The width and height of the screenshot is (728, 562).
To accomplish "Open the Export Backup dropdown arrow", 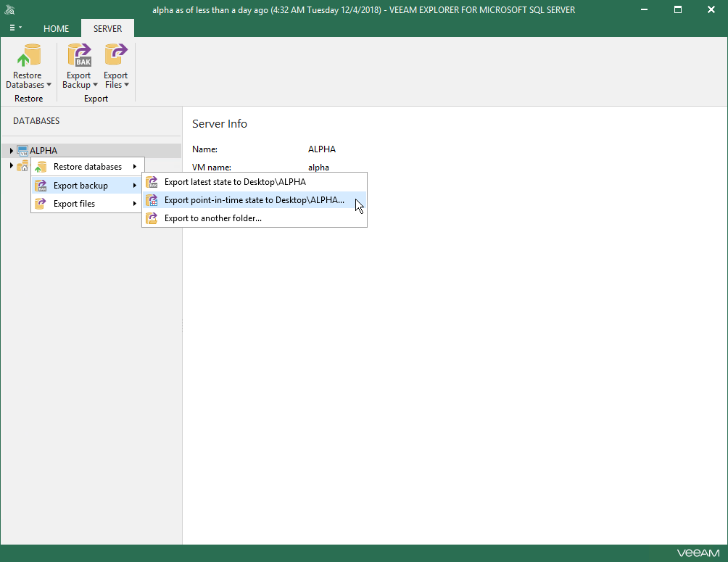I will click(95, 85).
